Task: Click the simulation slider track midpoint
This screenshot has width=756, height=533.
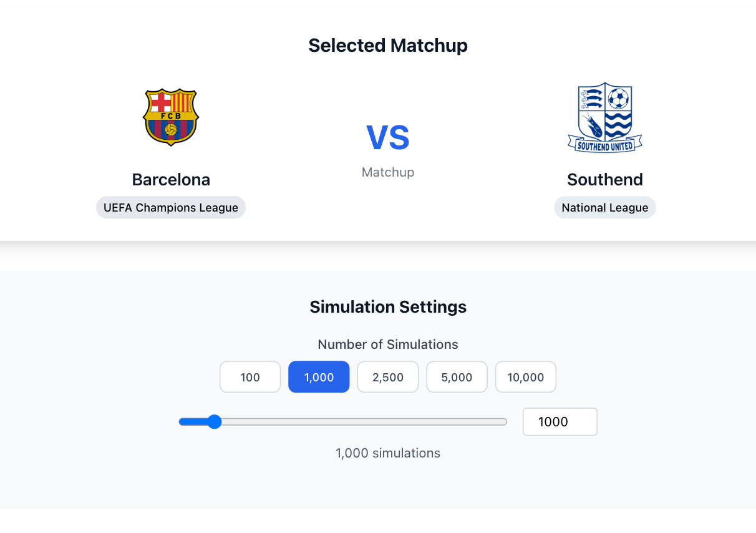Action: click(x=343, y=422)
